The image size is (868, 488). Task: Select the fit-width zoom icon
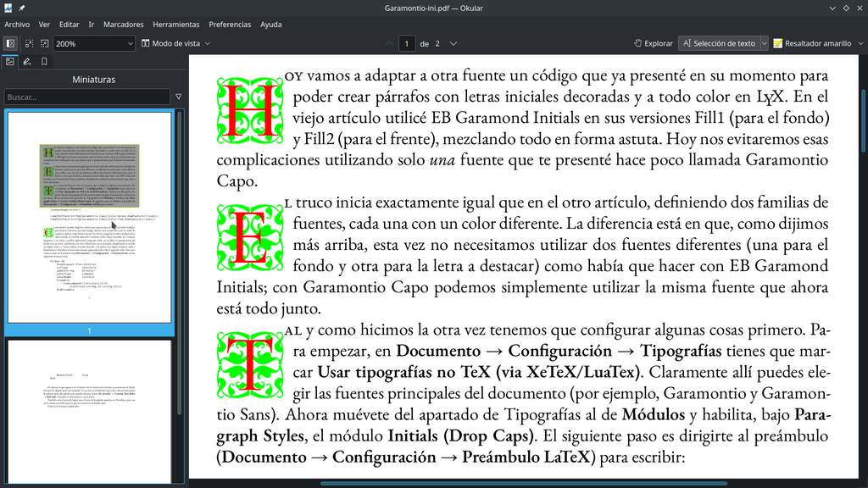point(29,43)
